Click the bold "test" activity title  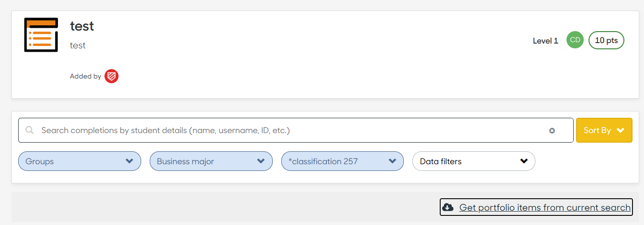click(x=82, y=26)
